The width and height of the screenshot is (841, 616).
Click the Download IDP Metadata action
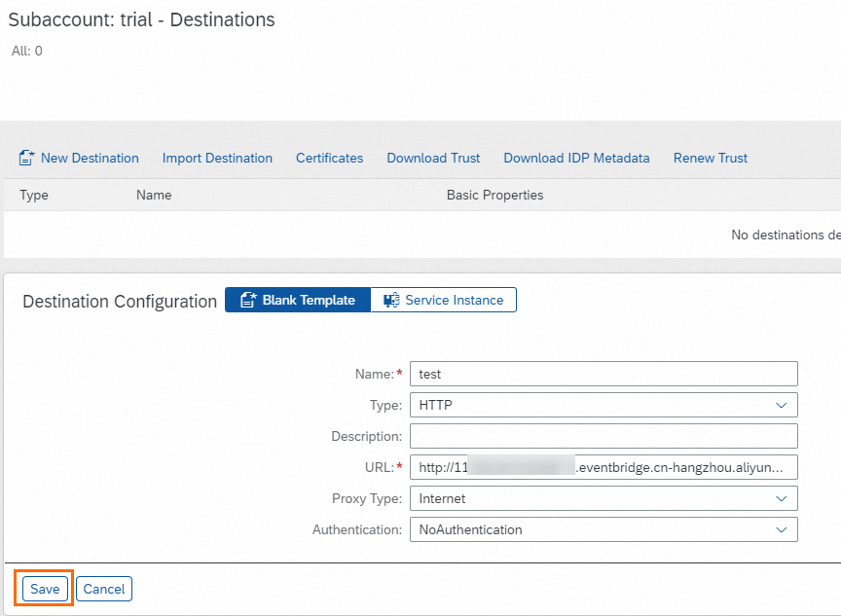(x=576, y=158)
